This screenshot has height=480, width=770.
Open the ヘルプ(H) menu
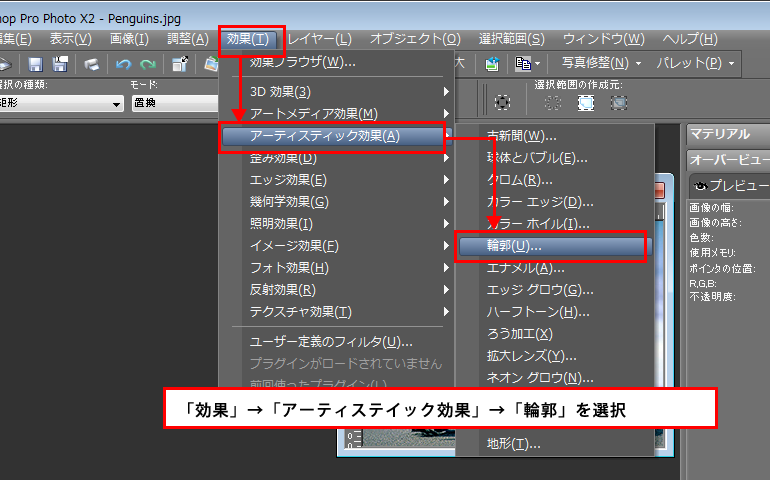690,39
